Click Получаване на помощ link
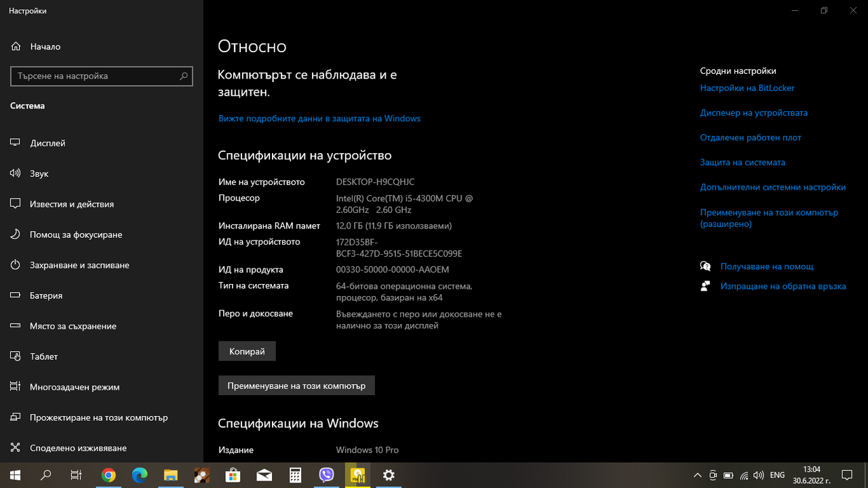The image size is (868, 488). [x=767, y=267]
